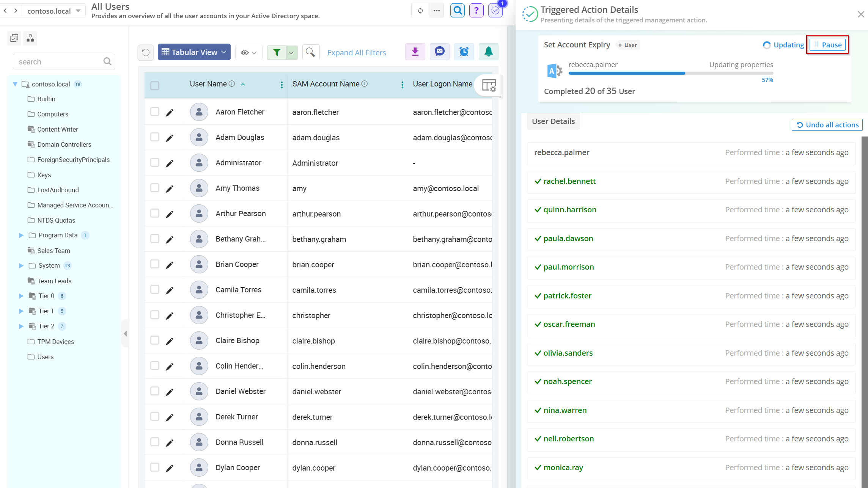Image resolution: width=868 pixels, height=488 pixels.
Task: Open the contoso.local domain dropdown
Action: 53,11
